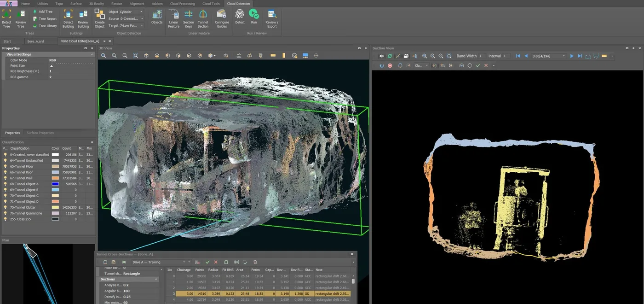Click the refresh icon in Section View toolbar
The height and width of the screenshot is (304, 644).
pos(390,56)
